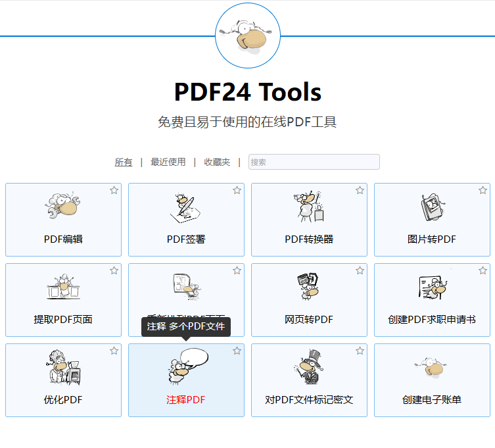Open the 对PDF文件标记密文 magician icon

click(x=309, y=367)
